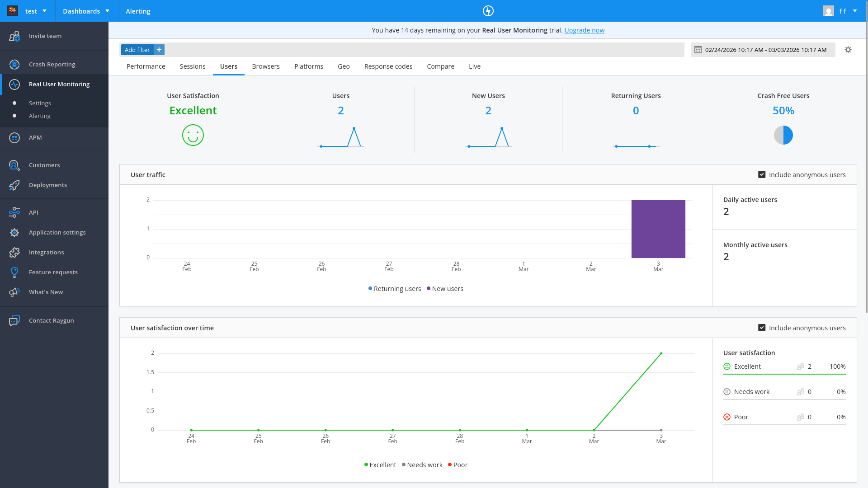The width and height of the screenshot is (868, 488).
Task: Click the Deployments rocket icon
Action: coord(14,185)
